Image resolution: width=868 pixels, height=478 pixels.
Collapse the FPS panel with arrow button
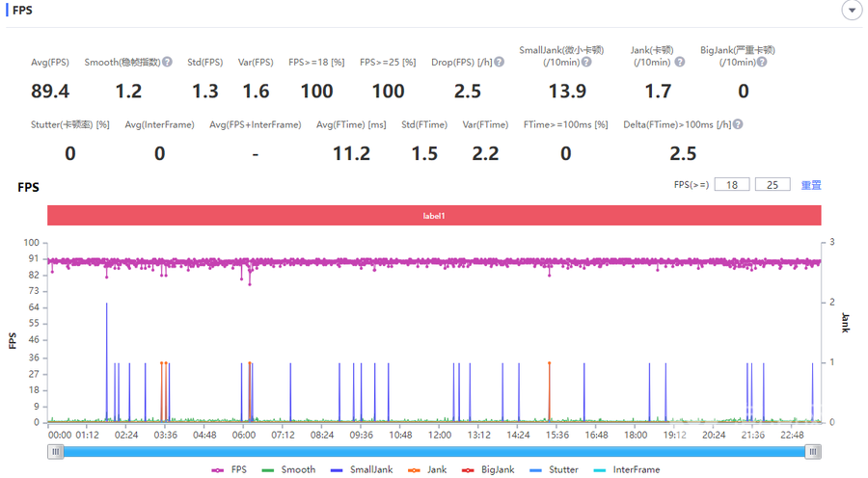click(851, 11)
